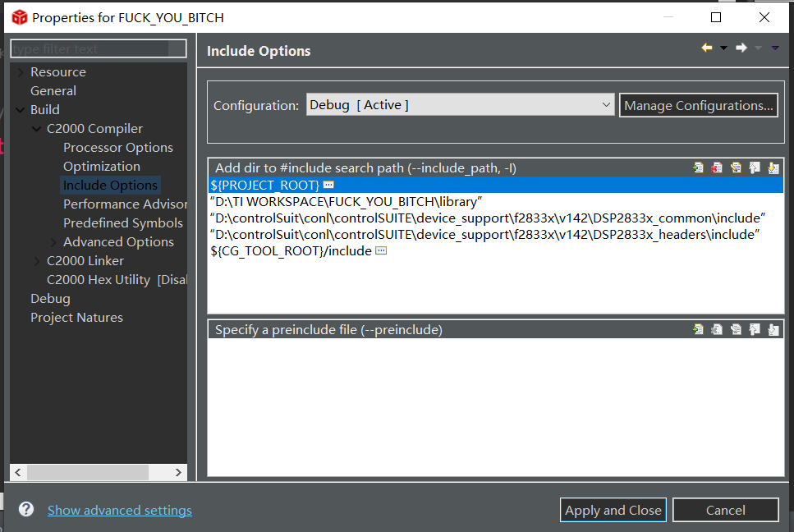794x532 pixels.
Task: Expand the C2000 Linker node
Action: [37, 261]
